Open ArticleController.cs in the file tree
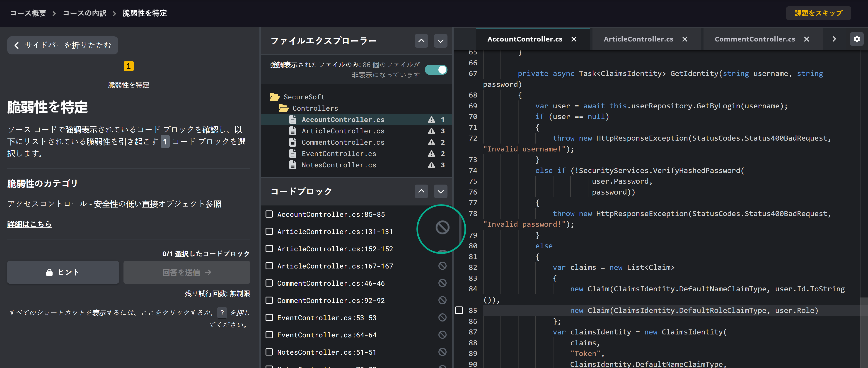Viewport: 868px width, 368px height. 343,131
